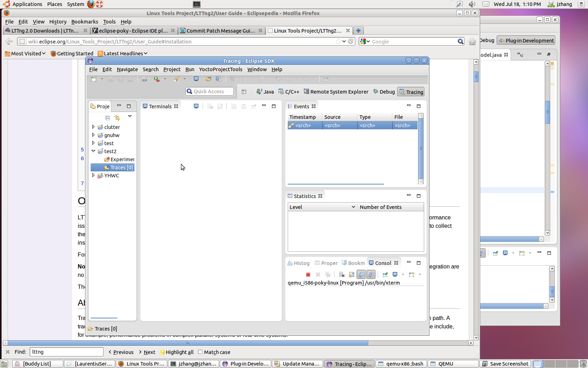Click Firefox horizontal scrollbar at bottom
This screenshot has height=368, width=588.
pos(188,343)
